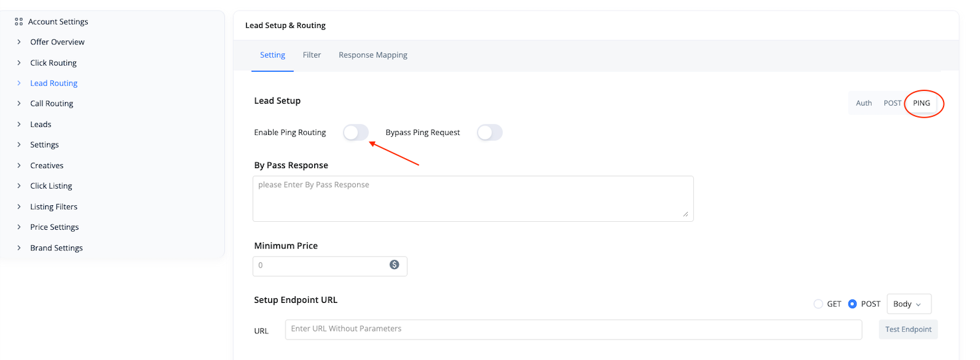The image size is (980, 360).
Task: Click the Account Settings grid icon
Action: tap(19, 22)
